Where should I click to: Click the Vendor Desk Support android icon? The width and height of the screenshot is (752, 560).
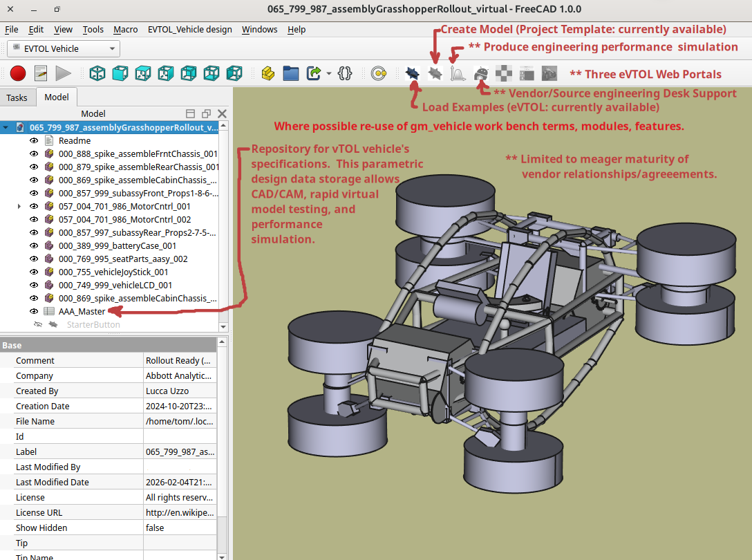pyautogui.click(x=481, y=73)
